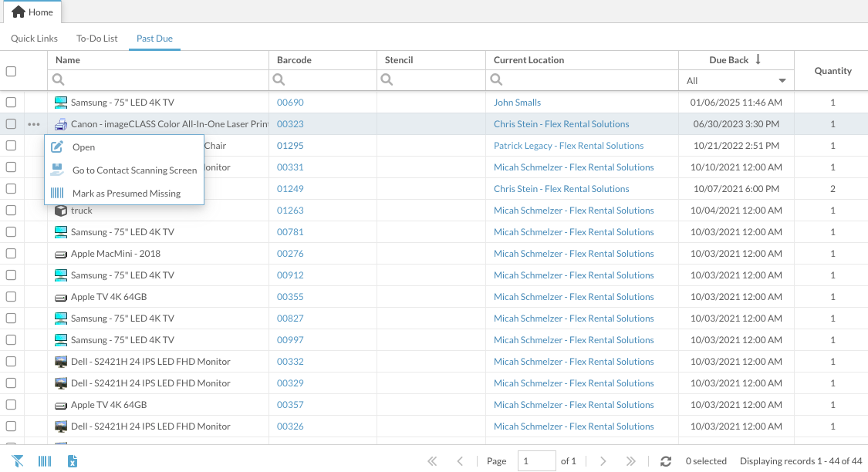Check the box for barcode 00357 row
The width and height of the screenshot is (868, 472).
pyautogui.click(x=11, y=404)
